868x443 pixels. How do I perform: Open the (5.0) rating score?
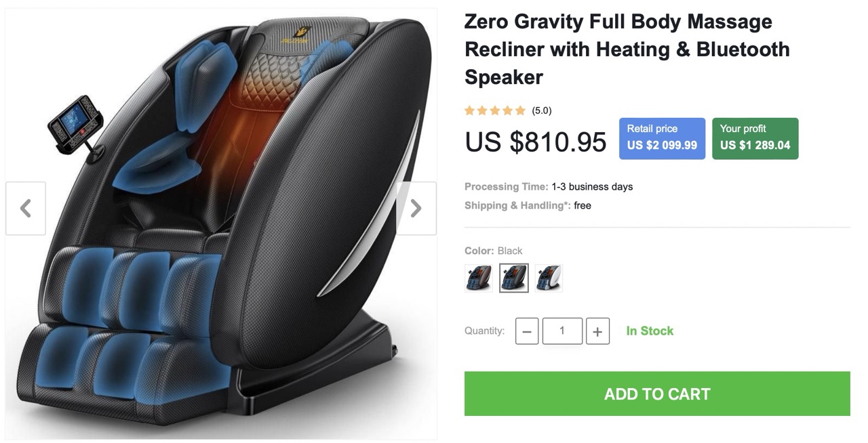coord(542,110)
